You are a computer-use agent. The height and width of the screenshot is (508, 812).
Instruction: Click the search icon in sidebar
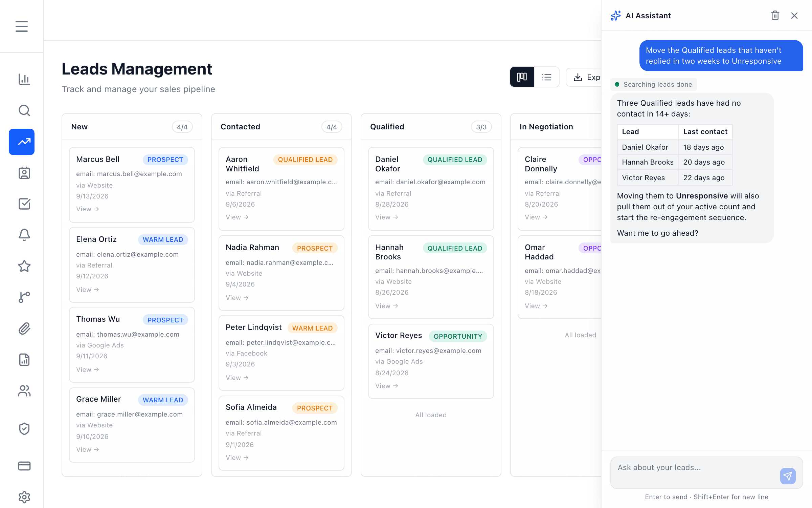coord(24,110)
